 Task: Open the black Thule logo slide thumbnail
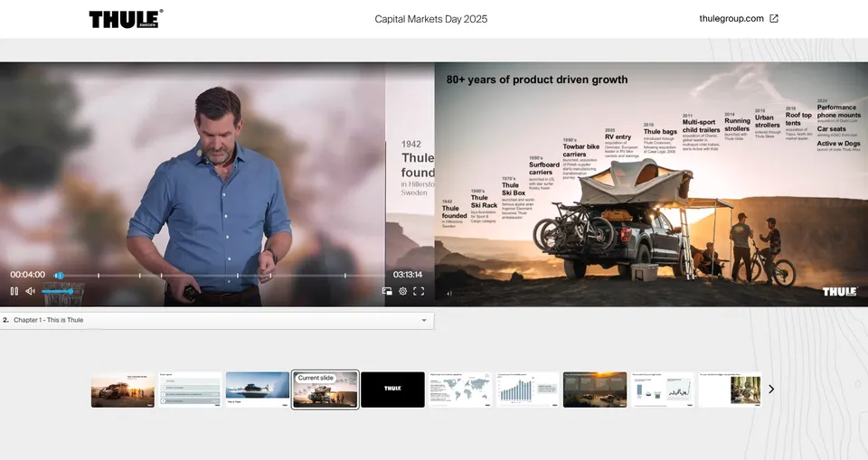392,390
